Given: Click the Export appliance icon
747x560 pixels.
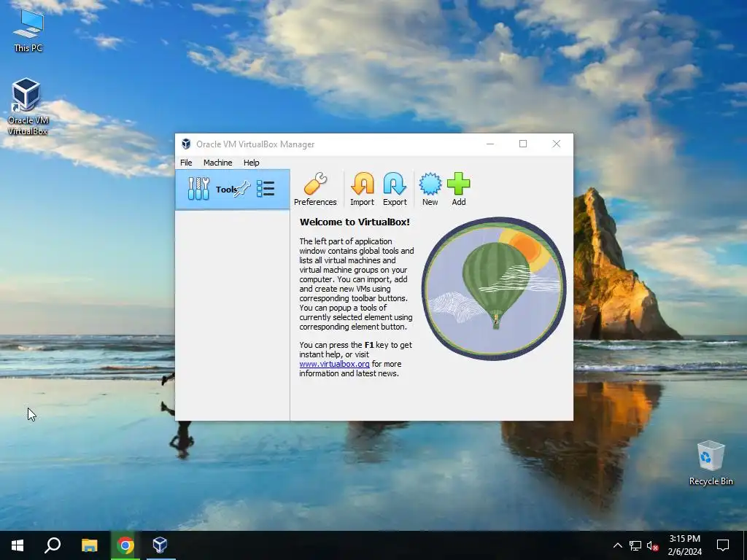Looking at the screenshot, I should tap(395, 189).
